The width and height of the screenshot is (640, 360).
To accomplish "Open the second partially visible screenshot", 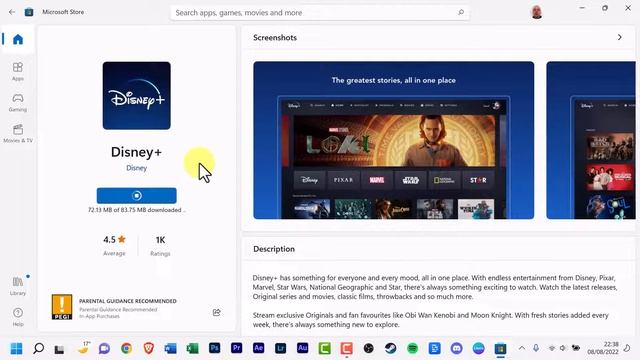I will (591, 140).
